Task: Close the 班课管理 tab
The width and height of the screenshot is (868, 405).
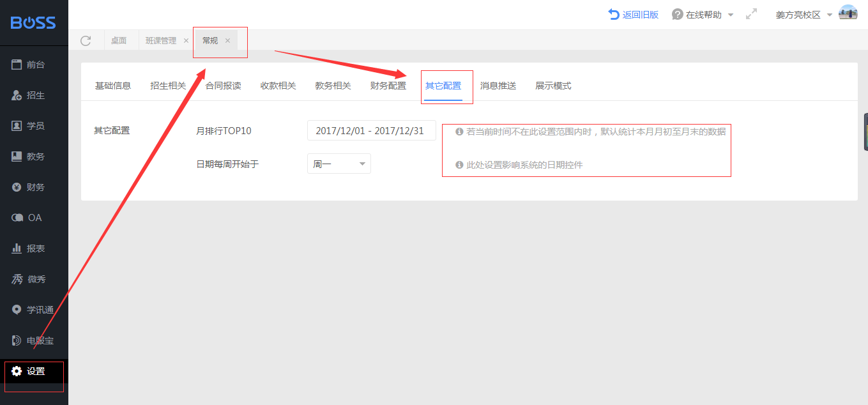Action: click(x=186, y=41)
